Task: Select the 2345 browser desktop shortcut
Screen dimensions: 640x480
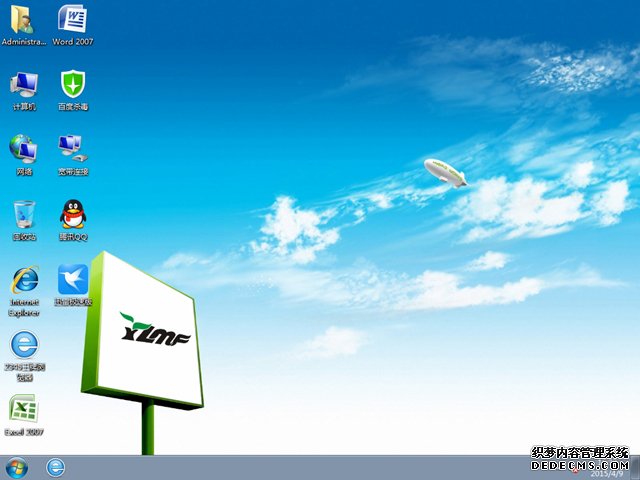Action: click(24, 344)
